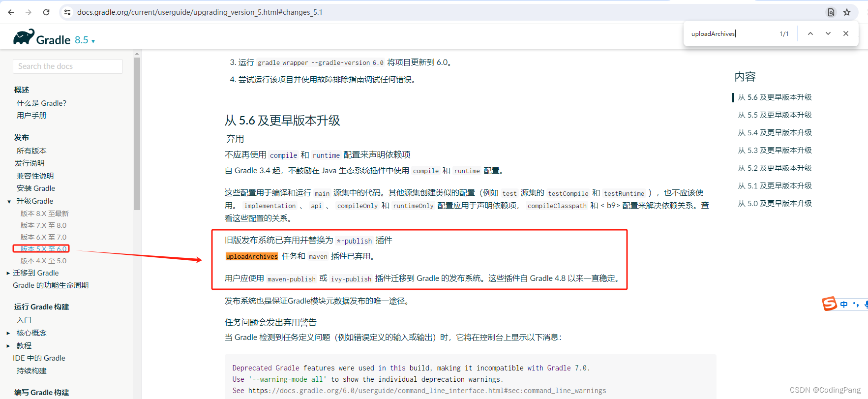Bookmark this page with star icon
The height and width of the screenshot is (399, 868).
847,12
